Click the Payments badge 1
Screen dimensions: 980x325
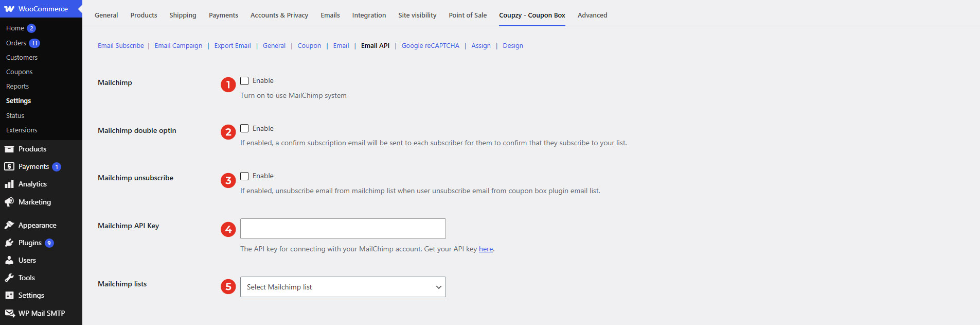point(57,167)
